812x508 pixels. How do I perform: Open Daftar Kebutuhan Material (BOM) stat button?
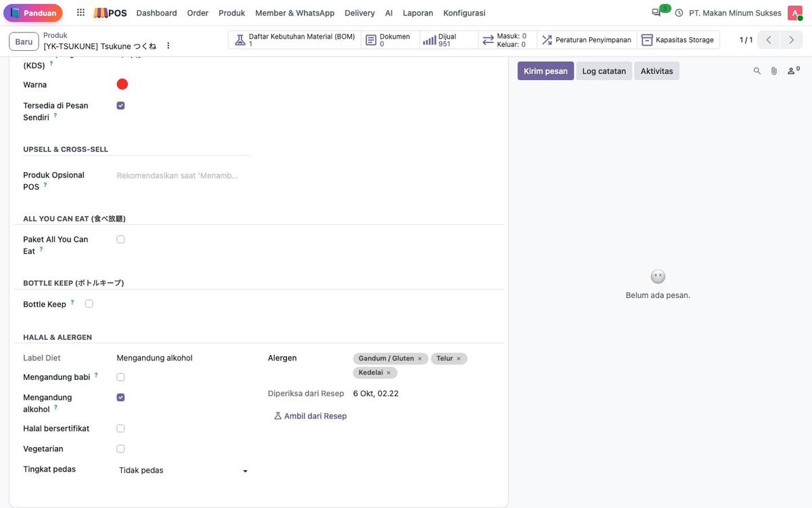tap(294, 40)
